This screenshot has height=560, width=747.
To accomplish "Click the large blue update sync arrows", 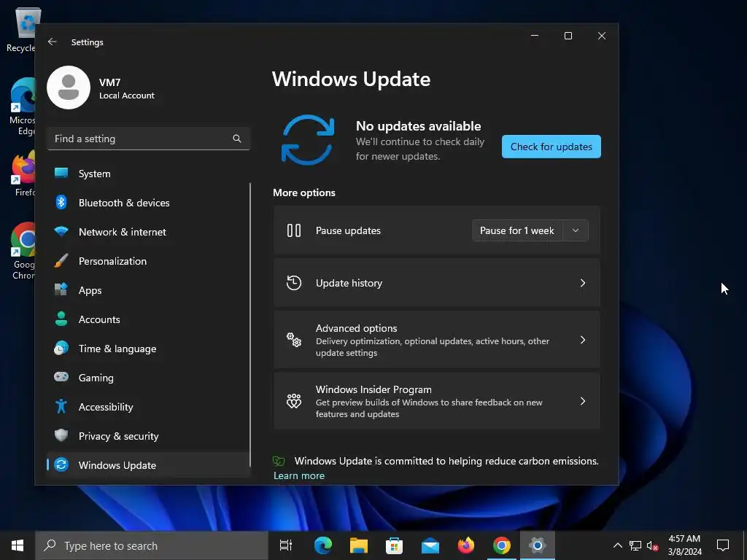I will coord(308,140).
